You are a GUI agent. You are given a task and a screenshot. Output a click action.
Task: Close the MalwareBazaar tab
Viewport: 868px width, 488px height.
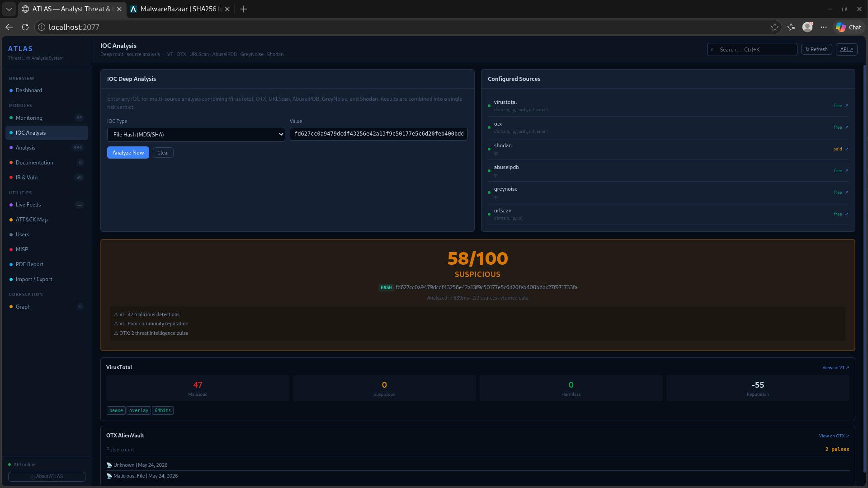(227, 9)
